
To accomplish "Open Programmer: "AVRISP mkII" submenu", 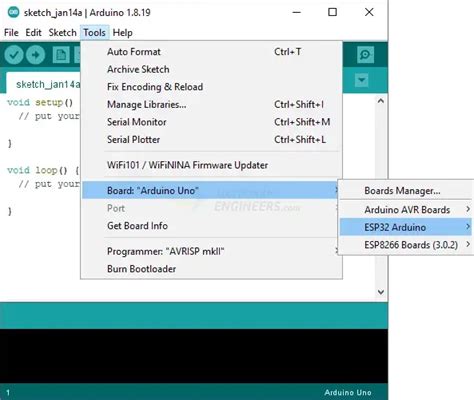I will click(211, 251).
